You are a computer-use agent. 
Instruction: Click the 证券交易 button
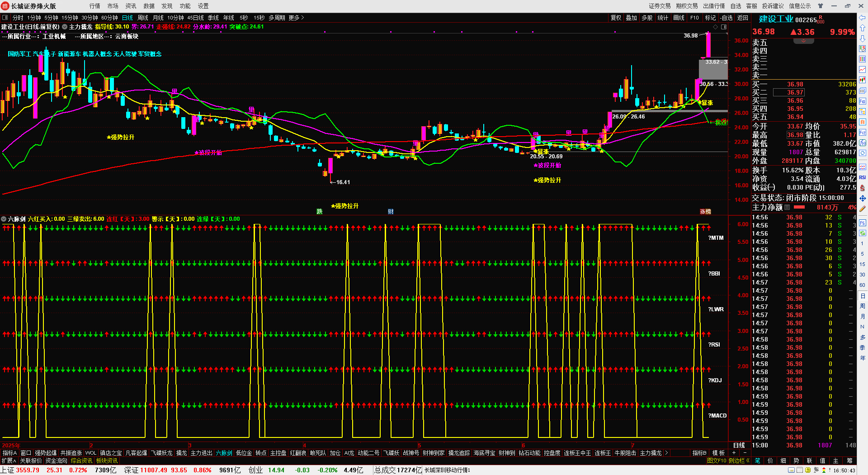point(660,6)
